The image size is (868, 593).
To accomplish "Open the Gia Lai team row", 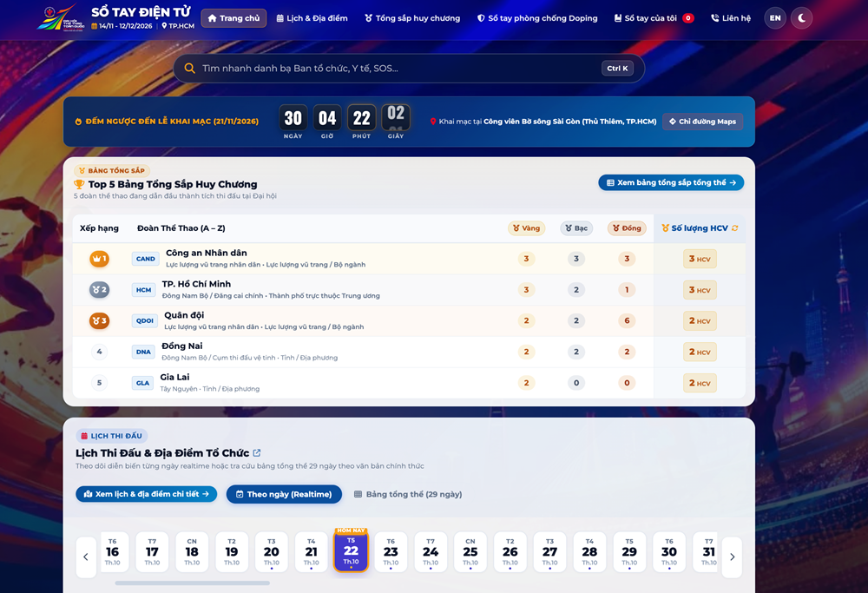I will (409, 383).
